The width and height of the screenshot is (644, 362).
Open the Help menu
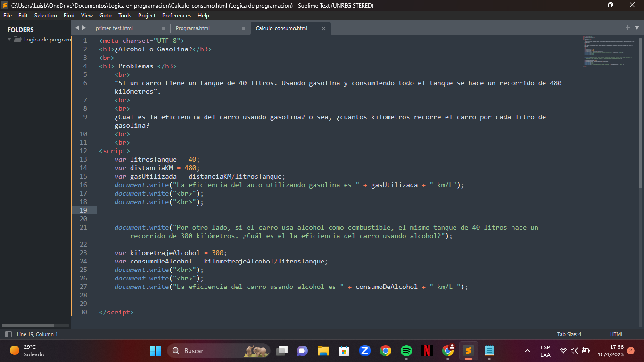203,16
